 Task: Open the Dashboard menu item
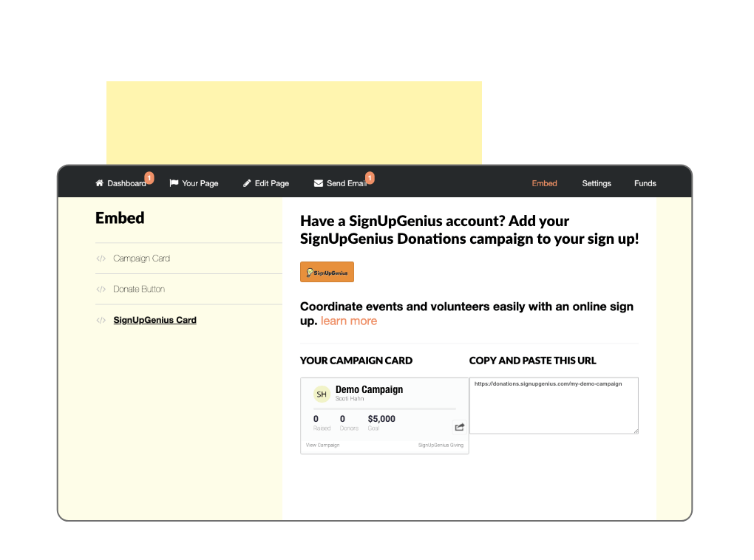click(120, 183)
